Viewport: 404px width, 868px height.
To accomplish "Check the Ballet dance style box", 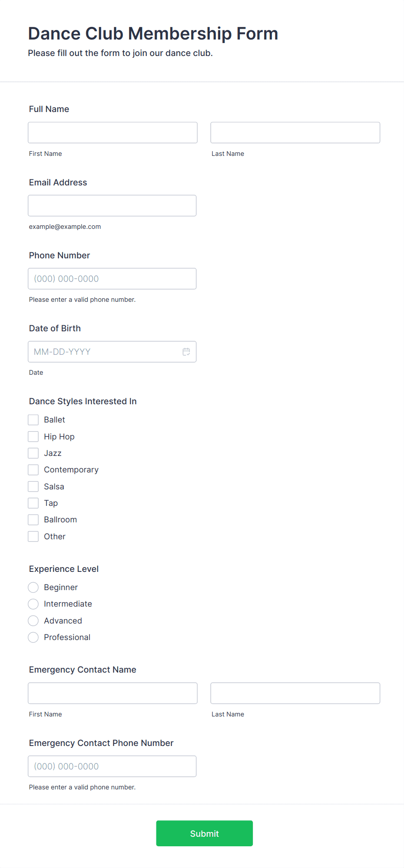I will click(x=33, y=420).
